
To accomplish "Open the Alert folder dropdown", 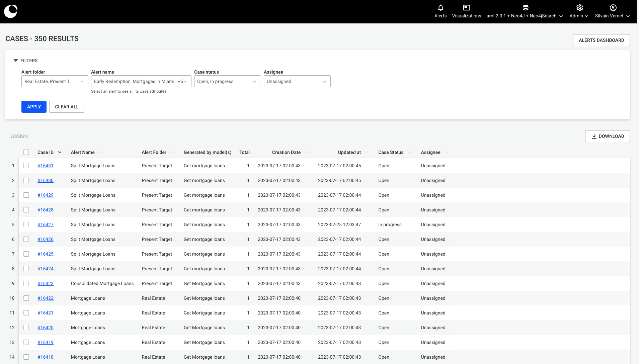I will pyautogui.click(x=55, y=81).
